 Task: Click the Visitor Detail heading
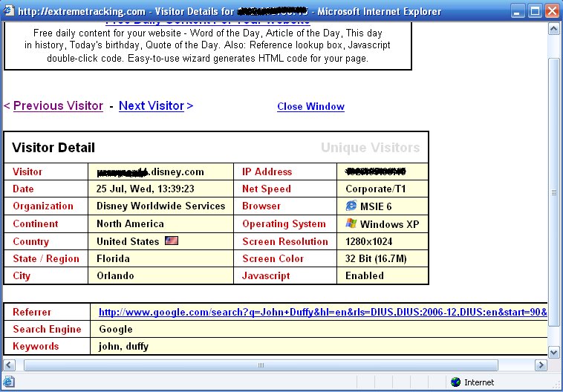(53, 148)
